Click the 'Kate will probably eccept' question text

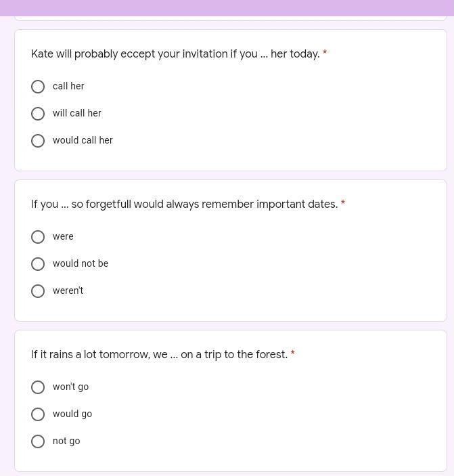pos(175,54)
